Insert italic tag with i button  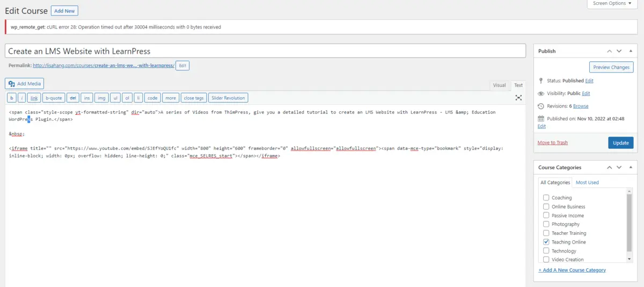22,98
